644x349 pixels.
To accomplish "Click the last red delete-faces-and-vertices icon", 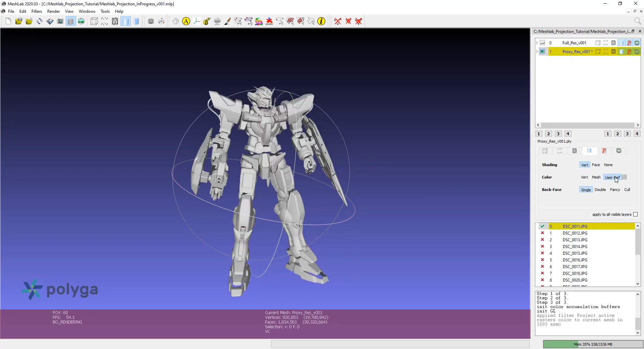I will (359, 21).
